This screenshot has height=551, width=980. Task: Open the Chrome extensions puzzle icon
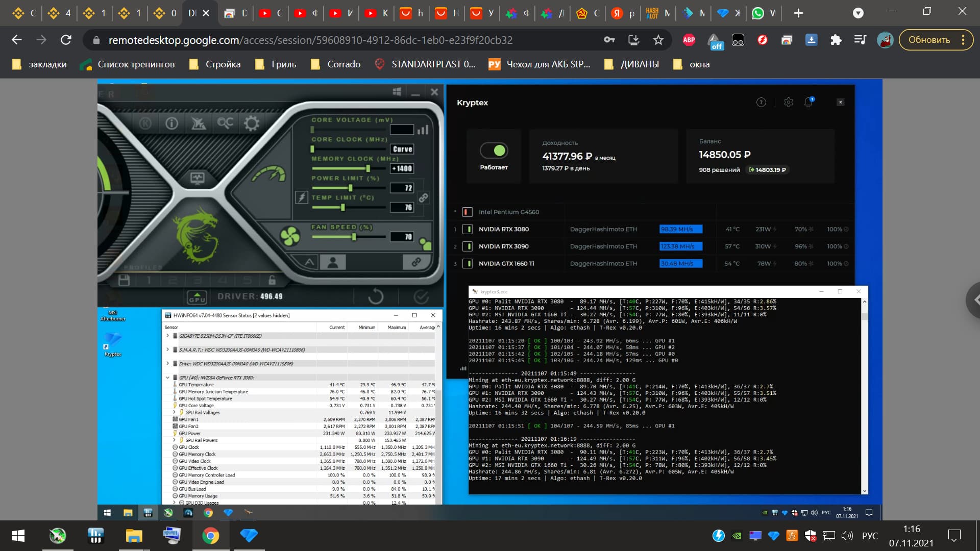(x=836, y=40)
